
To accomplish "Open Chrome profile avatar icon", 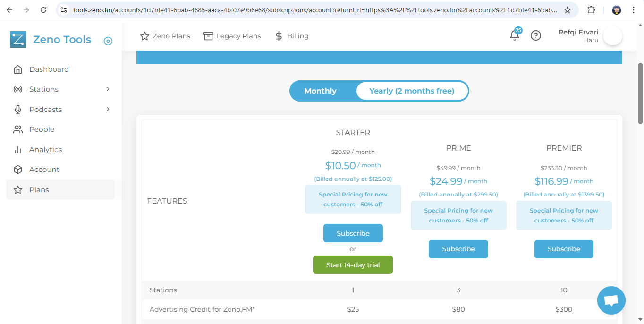I will pos(617,10).
